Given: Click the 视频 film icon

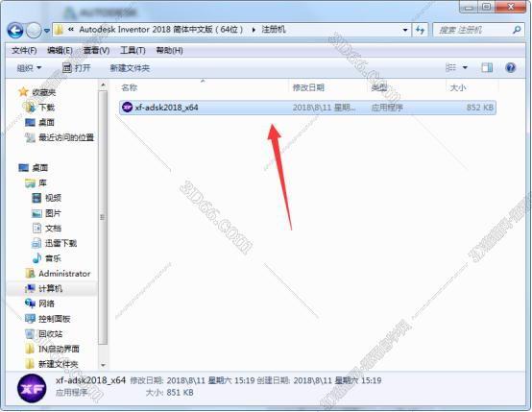Looking at the screenshot, I should [36, 198].
